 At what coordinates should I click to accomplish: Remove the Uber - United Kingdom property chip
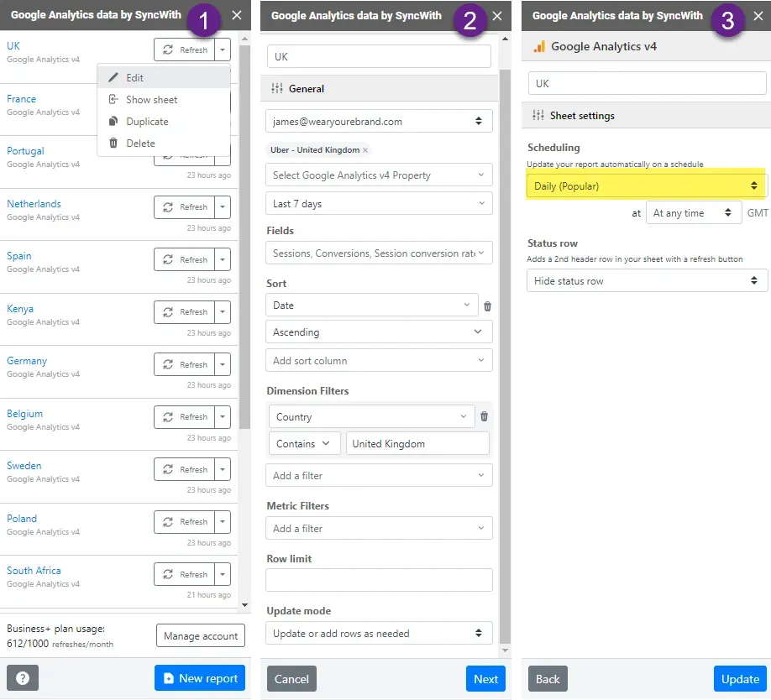coord(365,150)
